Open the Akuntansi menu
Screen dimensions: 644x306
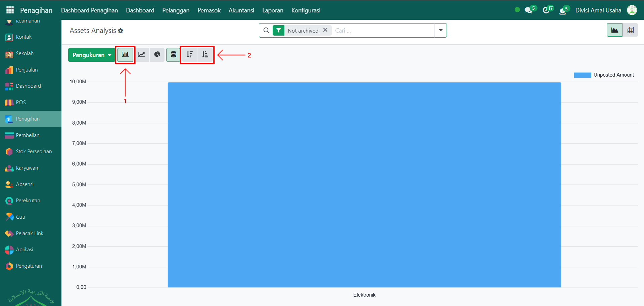pyautogui.click(x=241, y=10)
